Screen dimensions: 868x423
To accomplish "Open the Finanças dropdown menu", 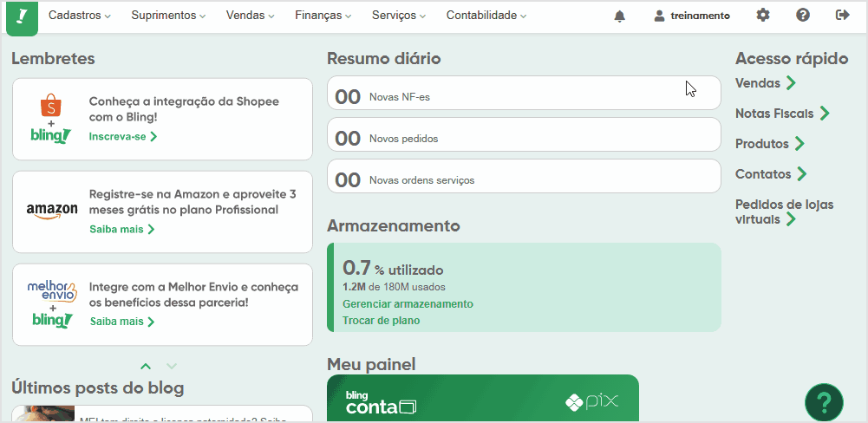I will [323, 16].
